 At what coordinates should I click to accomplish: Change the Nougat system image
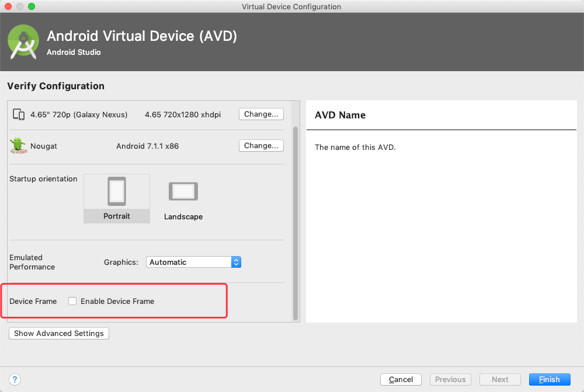click(261, 145)
